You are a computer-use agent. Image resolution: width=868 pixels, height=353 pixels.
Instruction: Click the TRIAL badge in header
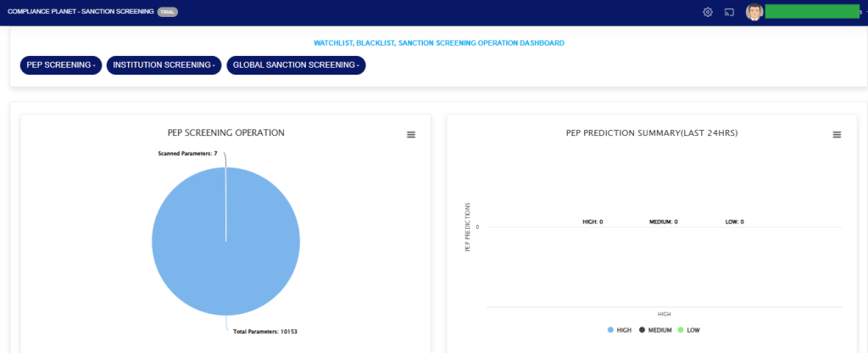click(x=168, y=12)
